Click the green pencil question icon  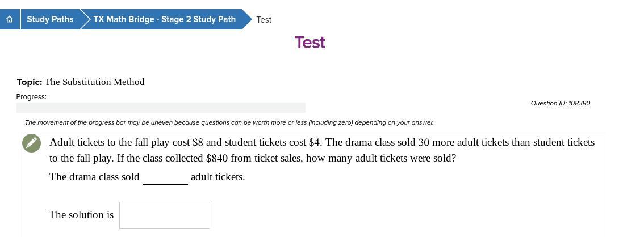(32, 143)
